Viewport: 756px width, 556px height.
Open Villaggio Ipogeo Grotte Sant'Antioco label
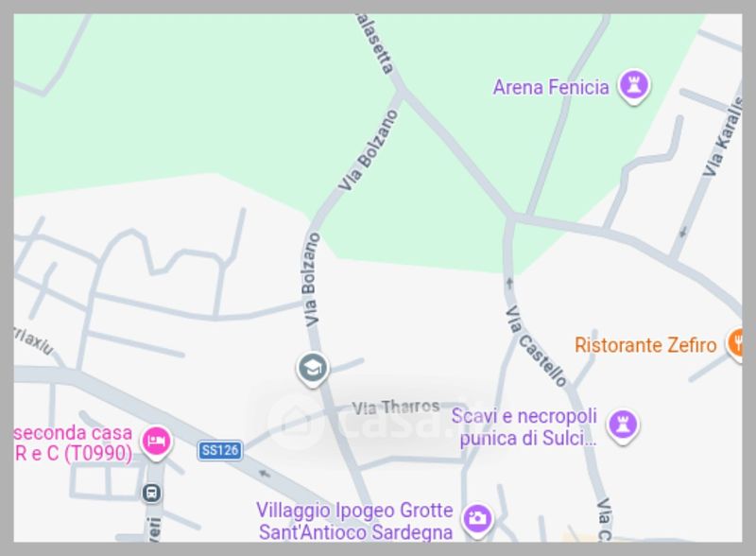tap(355, 521)
